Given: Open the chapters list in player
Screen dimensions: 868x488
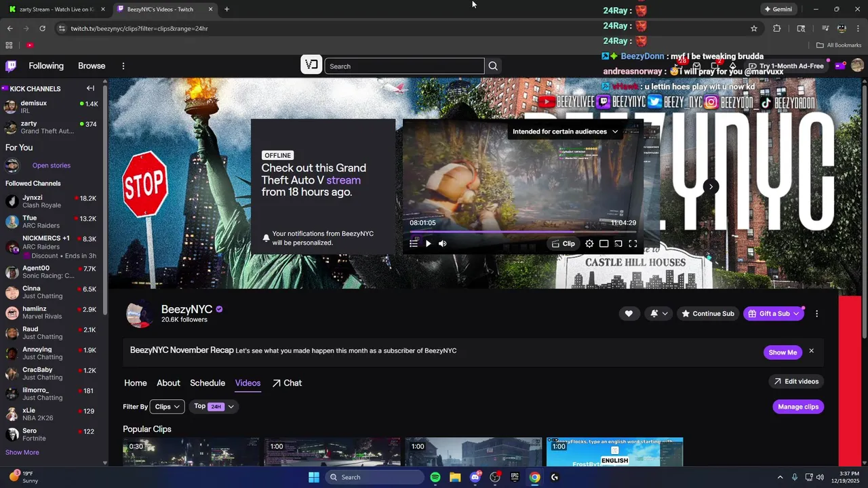Looking at the screenshot, I should click(414, 244).
